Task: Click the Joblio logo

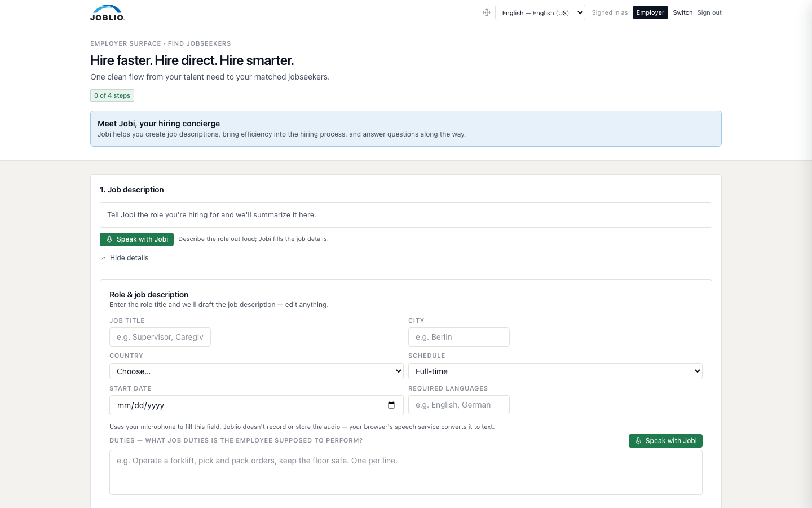Action: tap(108, 12)
